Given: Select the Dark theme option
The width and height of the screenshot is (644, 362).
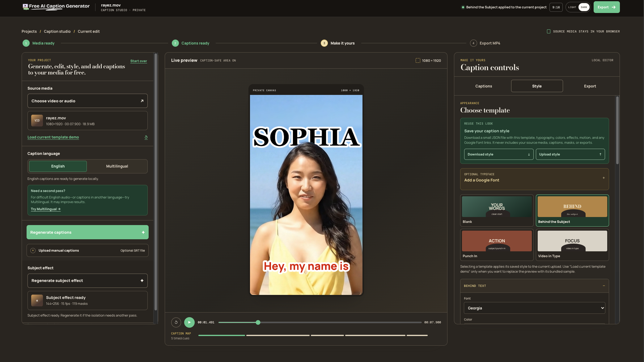Looking at the screenshot, I should tap(584, 7).
